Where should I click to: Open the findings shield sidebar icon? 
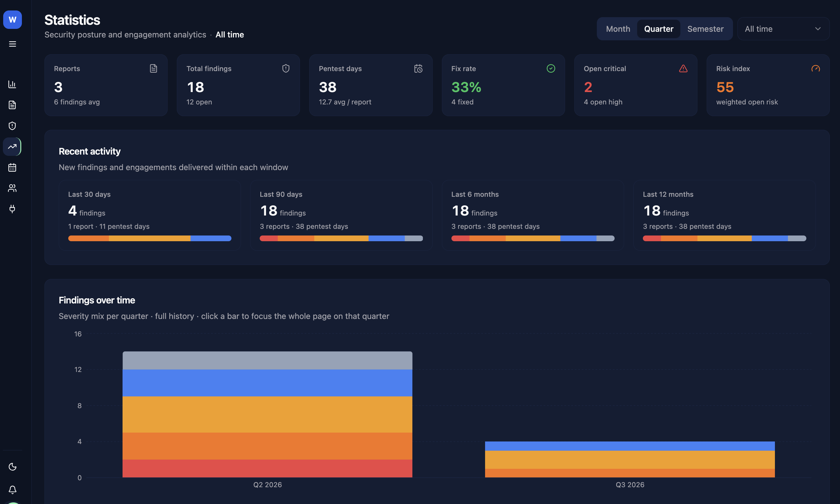12,126
